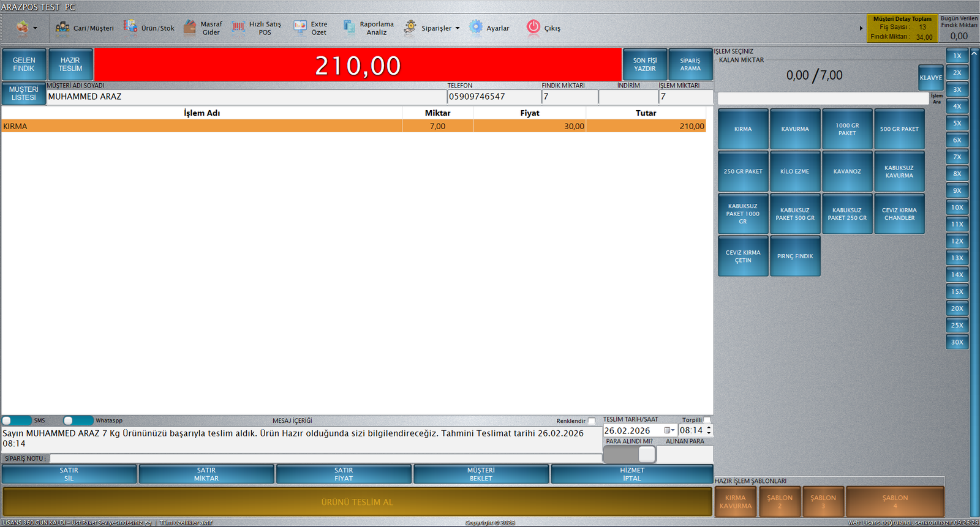Open the Cari/Müşteri module
This screenshot has height=527, width=980.
click(x=85, y=28)
